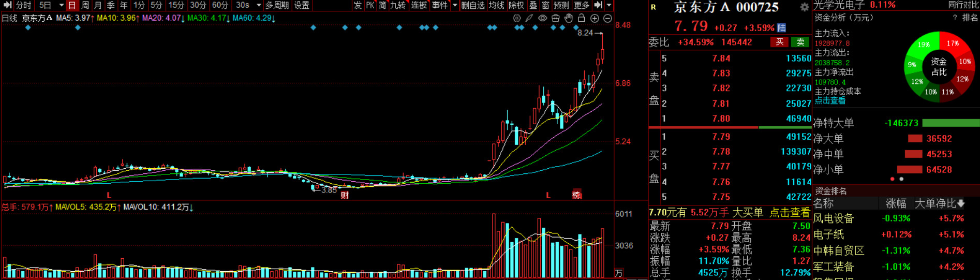980x280 pixels.
Task: Select the hand pan tool icon
Action: pos(569,18)
